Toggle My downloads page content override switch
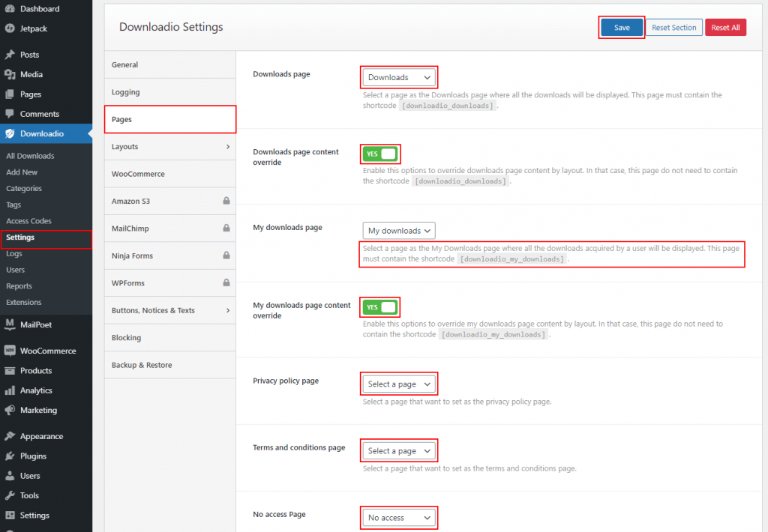Viewport: 768px width, 532px height. point(380,307)
